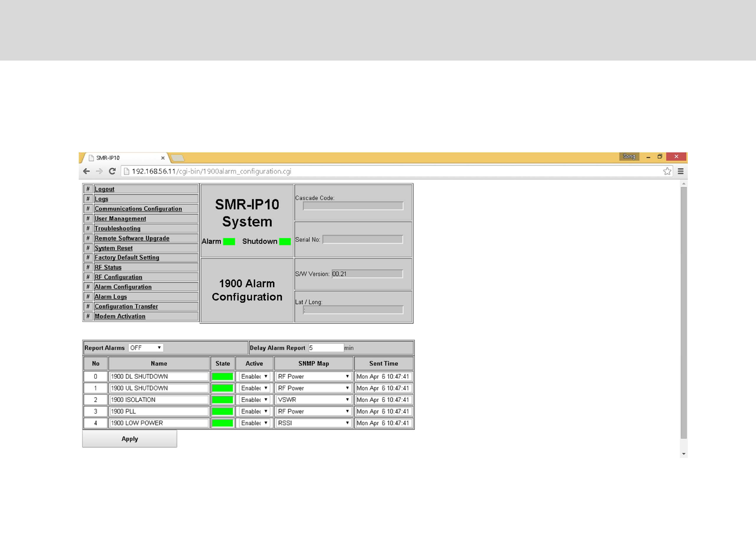756x534 pixels.
Task: Click the 1900 LOW POWER name field
Action: [x=159, y=423]
